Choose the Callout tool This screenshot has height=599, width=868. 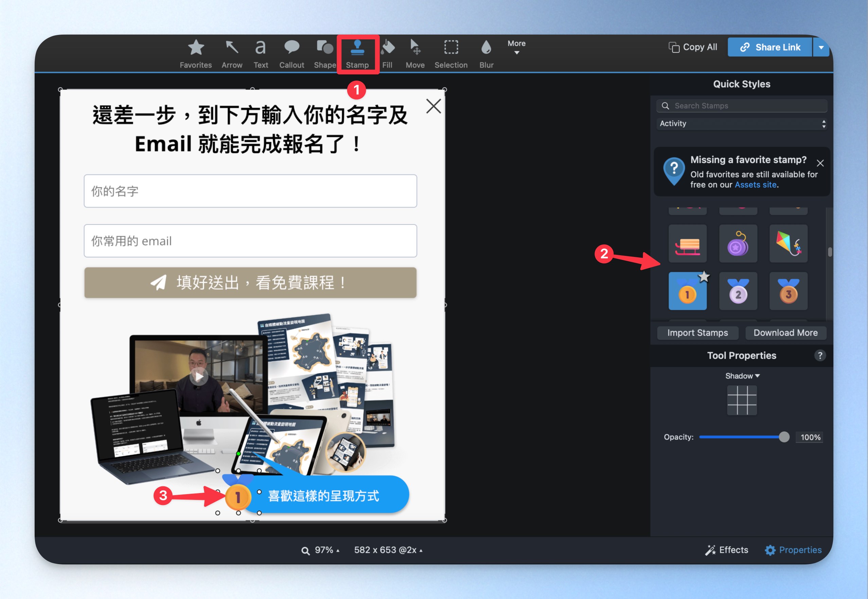tap(291, 54)
